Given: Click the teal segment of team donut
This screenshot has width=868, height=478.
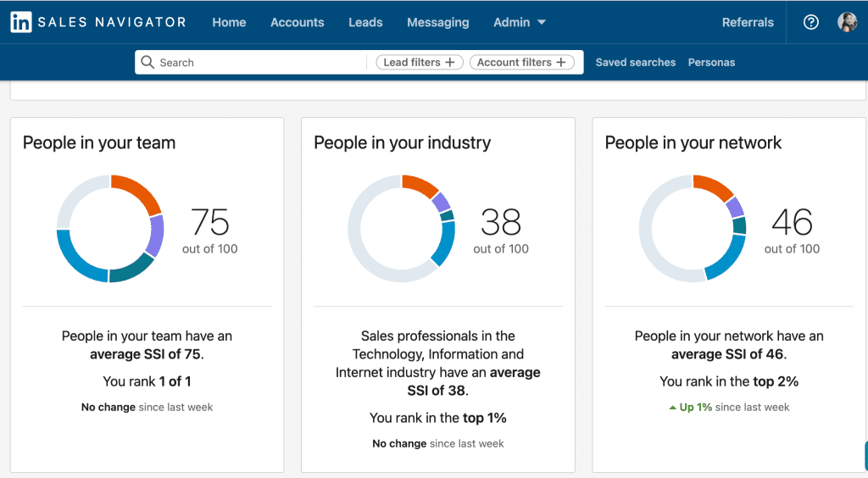Looking at the screenshot, I should point(133,268).
